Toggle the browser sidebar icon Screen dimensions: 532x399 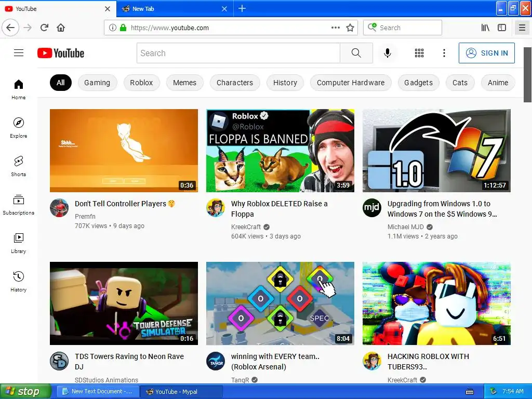pos(502,28)
